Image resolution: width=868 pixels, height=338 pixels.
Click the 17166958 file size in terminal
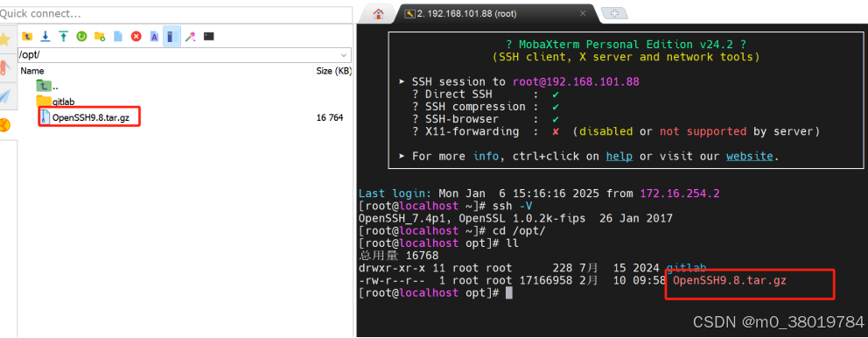click(546, 280)
